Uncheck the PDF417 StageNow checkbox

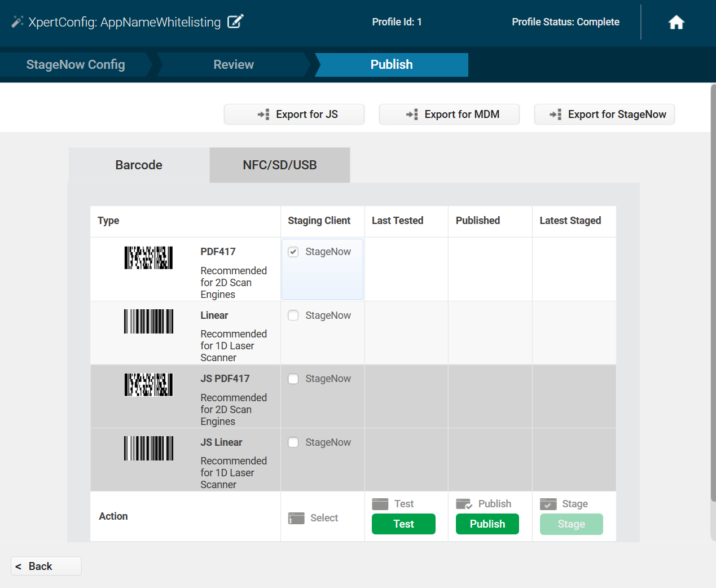[293, 252]
